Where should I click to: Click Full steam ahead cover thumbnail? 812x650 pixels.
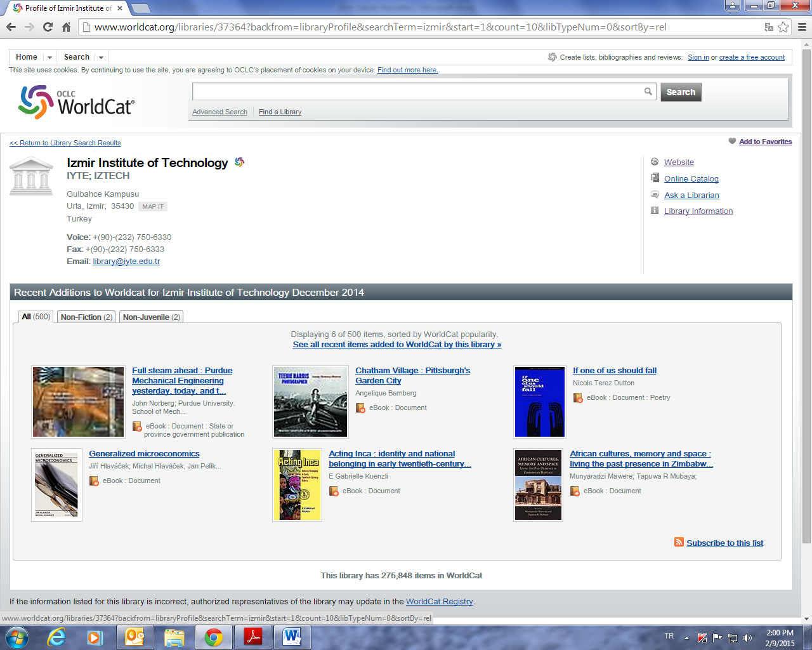point(78,402)
